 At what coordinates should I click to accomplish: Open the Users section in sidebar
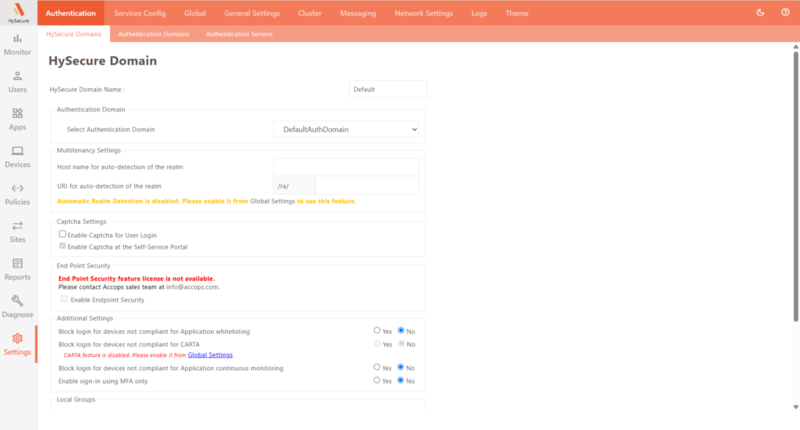click(17, 82)
